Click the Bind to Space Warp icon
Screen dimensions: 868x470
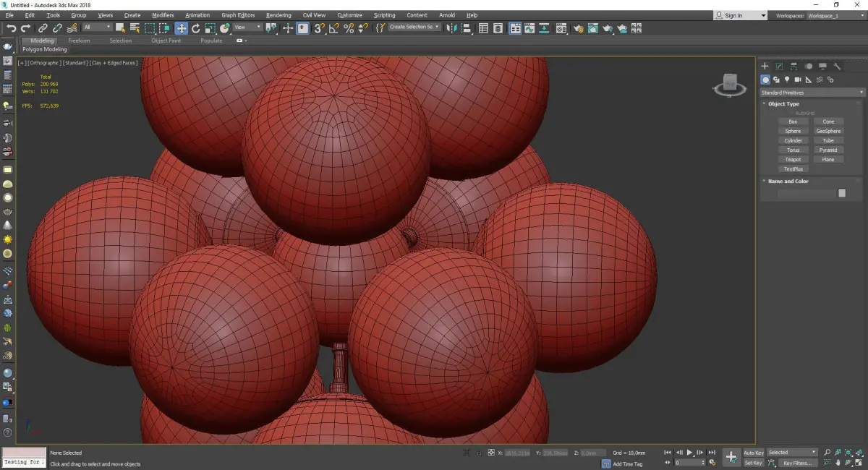coord(72,28)
